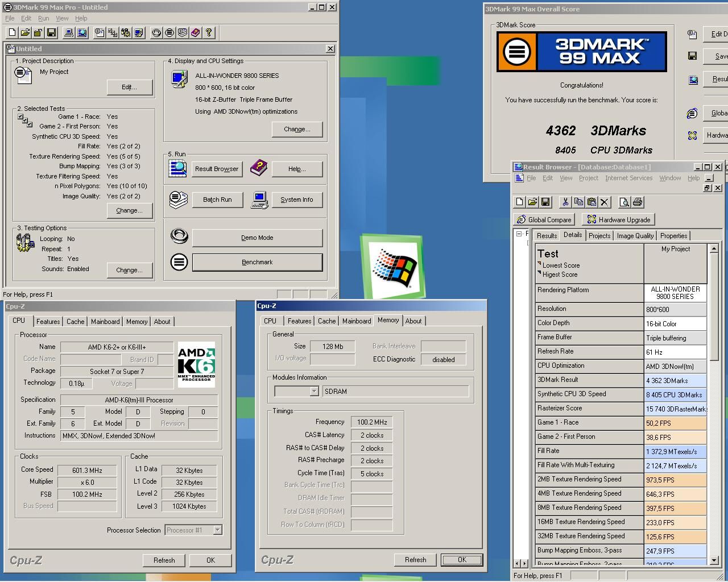Select Cache tab in Cpu-Z memory window

326,321
